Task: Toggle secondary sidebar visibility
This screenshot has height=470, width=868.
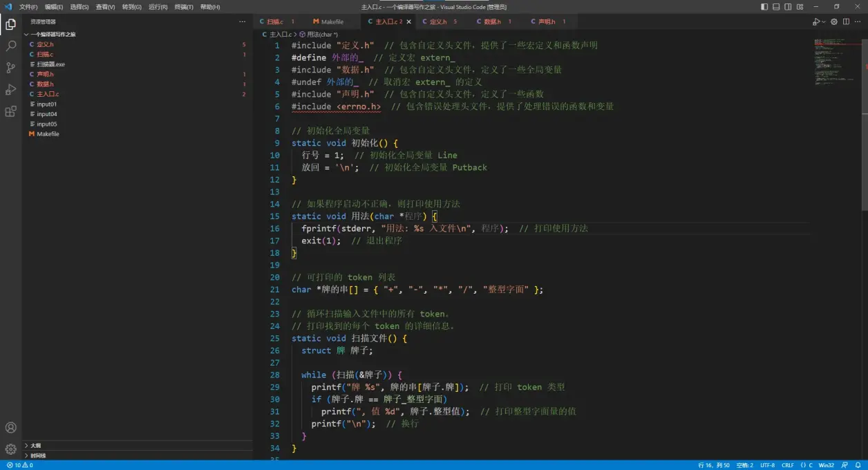Action: 788,6
